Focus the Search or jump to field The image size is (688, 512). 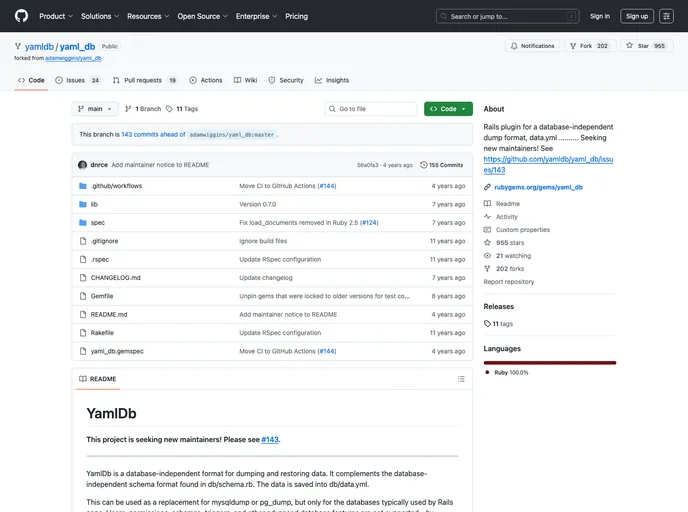pyautogui.click(x=507, y=16)
